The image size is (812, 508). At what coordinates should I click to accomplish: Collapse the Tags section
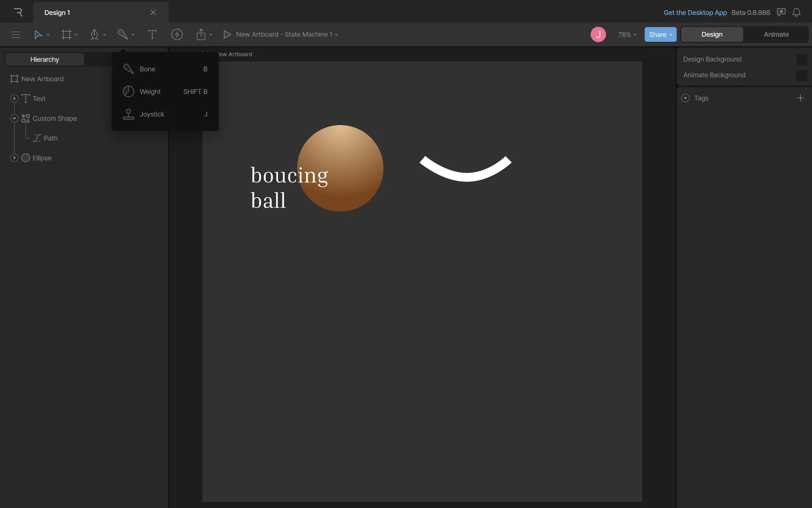pyautogui.click(x=686, y=98)
